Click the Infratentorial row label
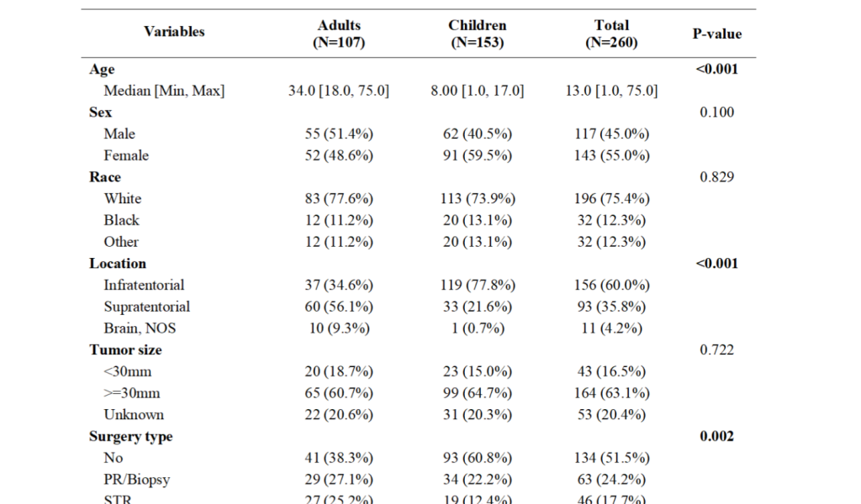Image resolution: width=861 pixels, height=504 pixels. [x=144, y=285]
